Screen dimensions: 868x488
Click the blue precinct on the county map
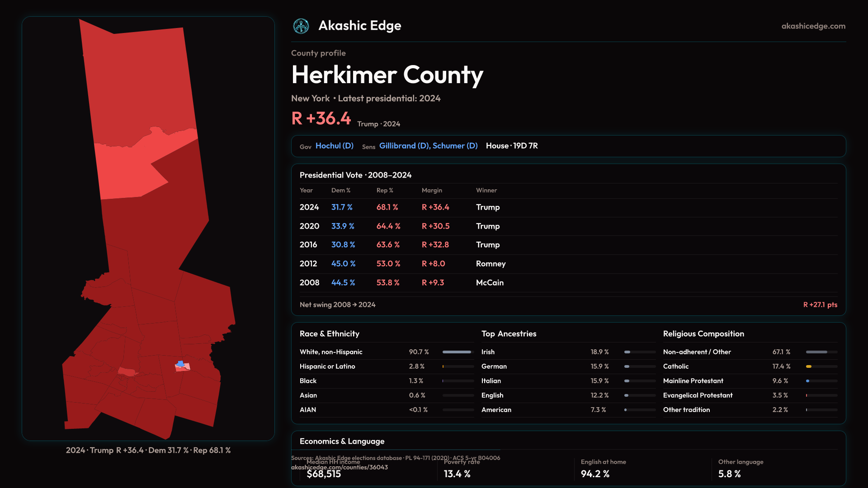pos(180,363)
